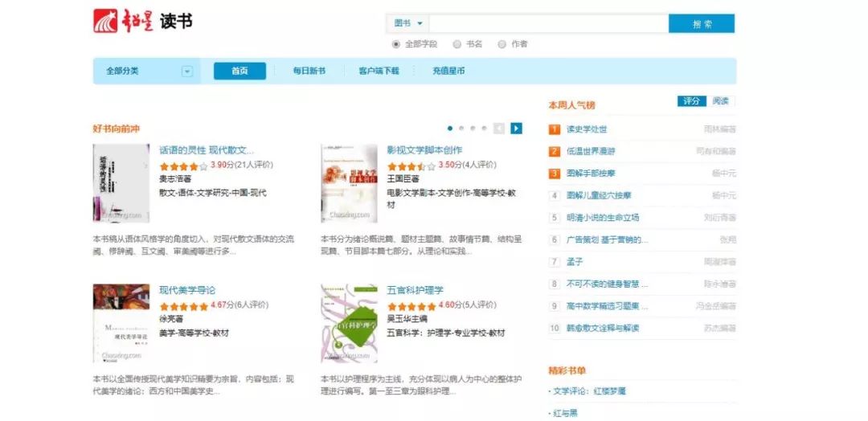
Task: Open the 首页 tab
Action: (x=240, y=71)
